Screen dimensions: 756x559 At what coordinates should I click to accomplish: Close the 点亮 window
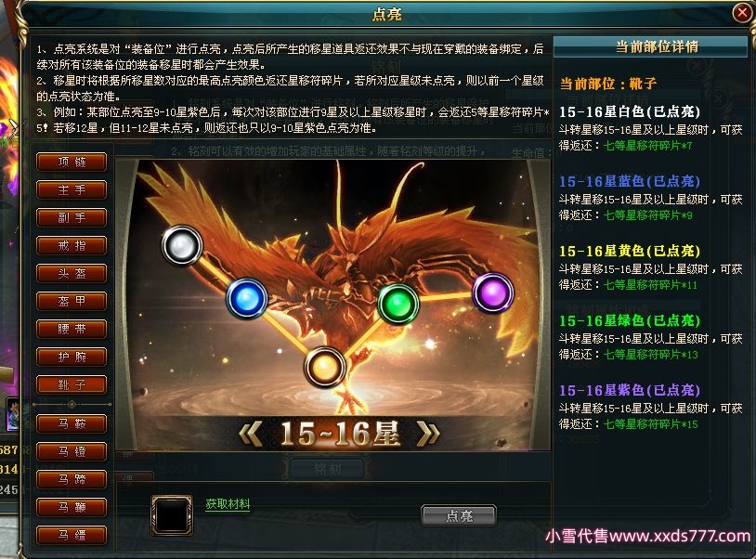click(x=742, y=12)
